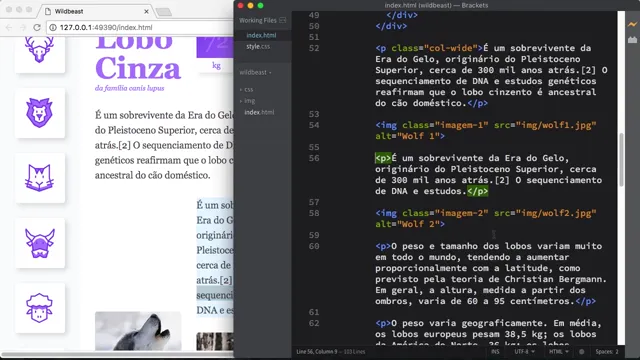
Task: Open the Extension Manager icon
Action: click(x=632, y=40)
